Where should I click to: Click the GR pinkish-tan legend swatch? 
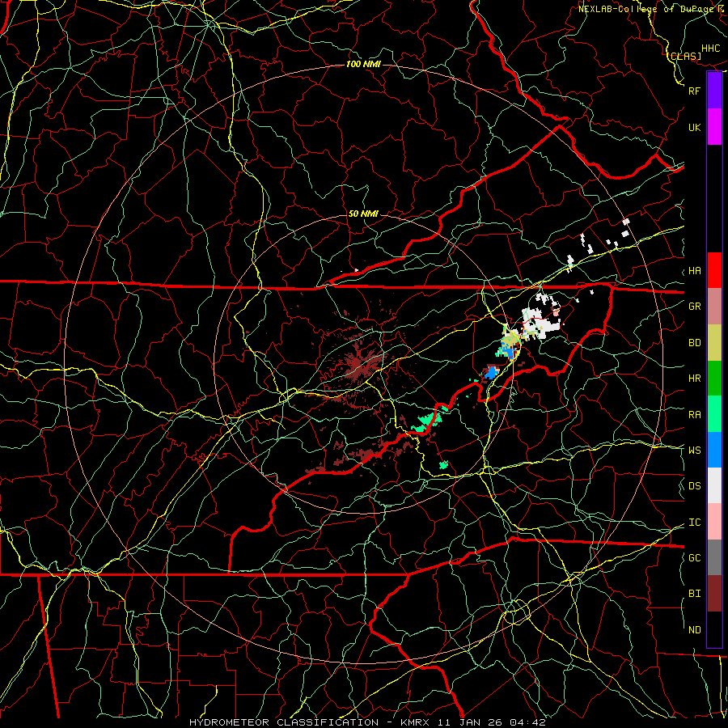(714, 307)
